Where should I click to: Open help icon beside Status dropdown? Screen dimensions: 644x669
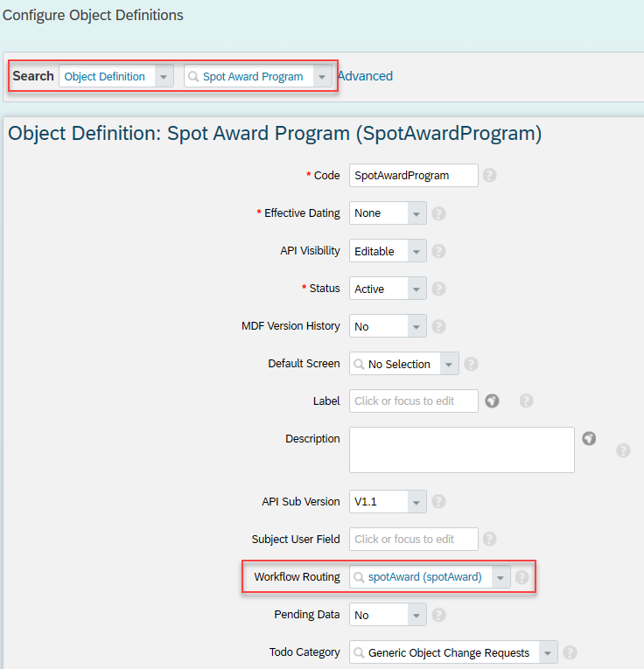click(x=438, y=289)
